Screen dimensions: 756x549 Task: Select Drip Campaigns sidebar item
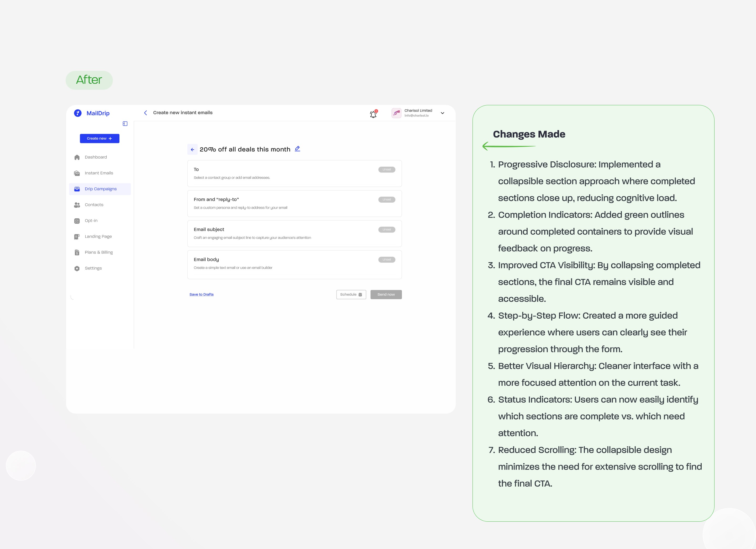pyautogui.click(x=100, y=189)
